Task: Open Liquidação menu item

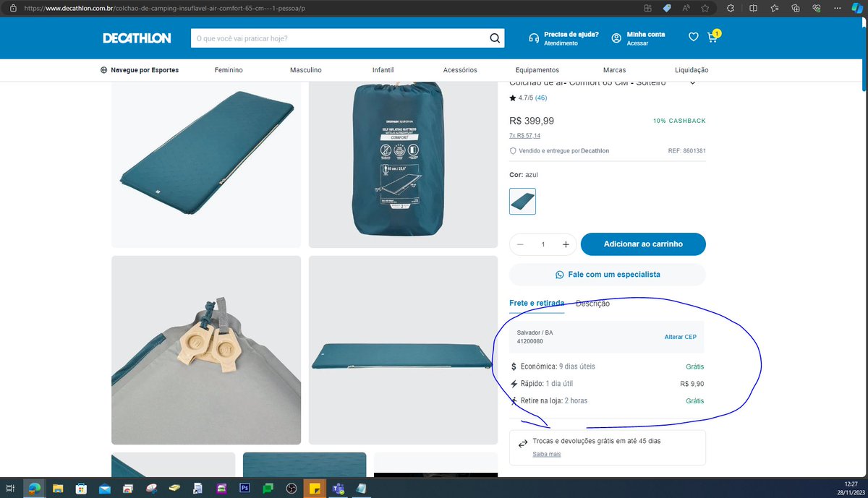Action: (692, 70)
